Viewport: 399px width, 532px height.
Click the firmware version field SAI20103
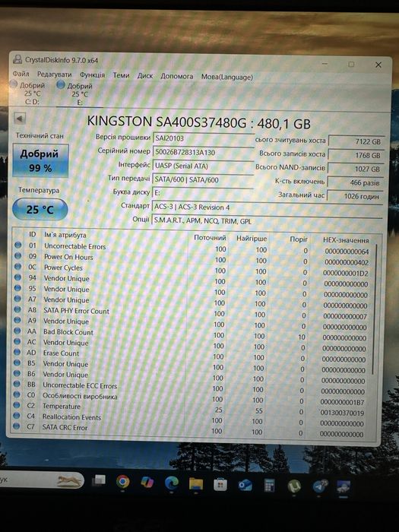click(x=204, y=138)
